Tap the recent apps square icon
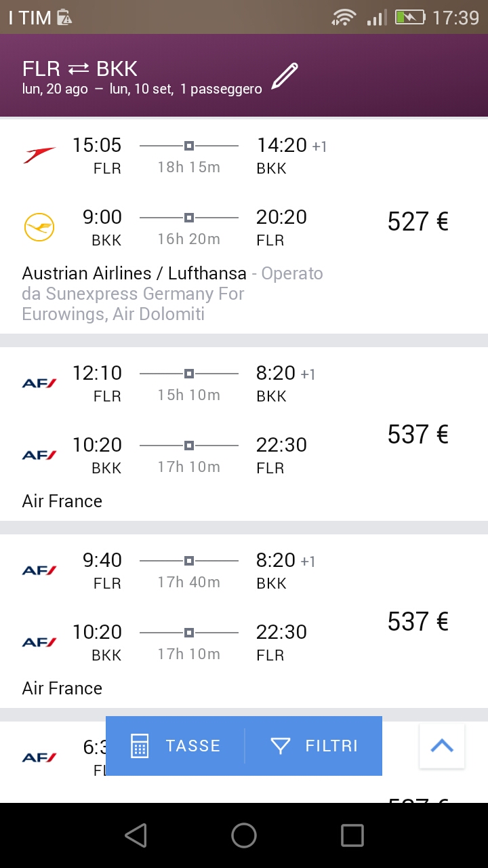The width and height of the screenshot is (488, 868). 352,835
